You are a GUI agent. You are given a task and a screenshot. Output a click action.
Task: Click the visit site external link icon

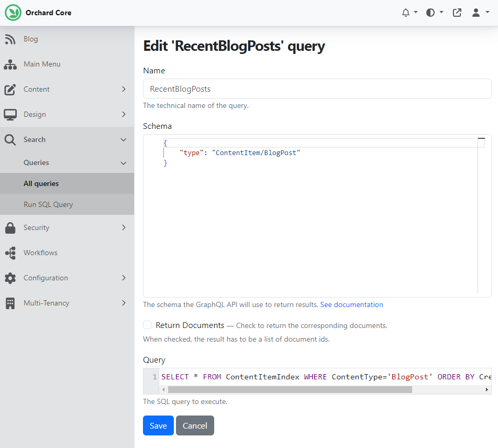[x=457, y=13]
